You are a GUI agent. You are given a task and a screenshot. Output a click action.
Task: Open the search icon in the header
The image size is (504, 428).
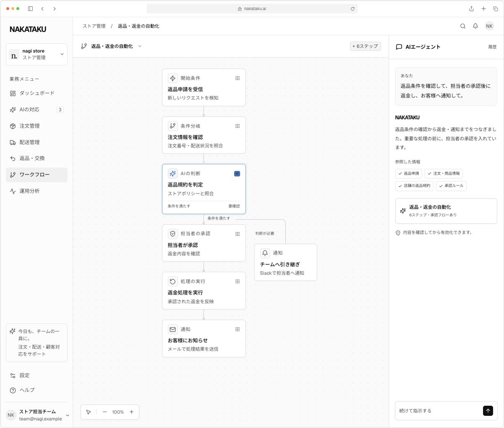point(462,26)
